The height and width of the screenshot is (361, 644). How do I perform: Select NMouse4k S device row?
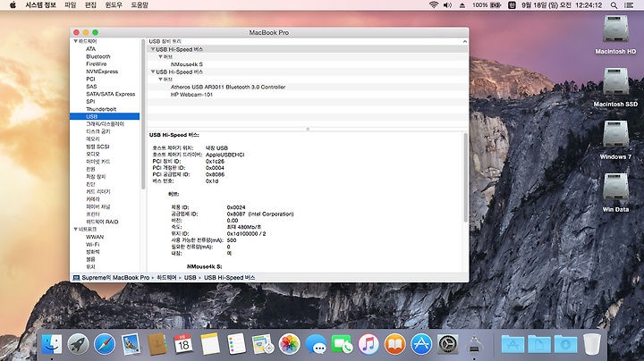308,64
